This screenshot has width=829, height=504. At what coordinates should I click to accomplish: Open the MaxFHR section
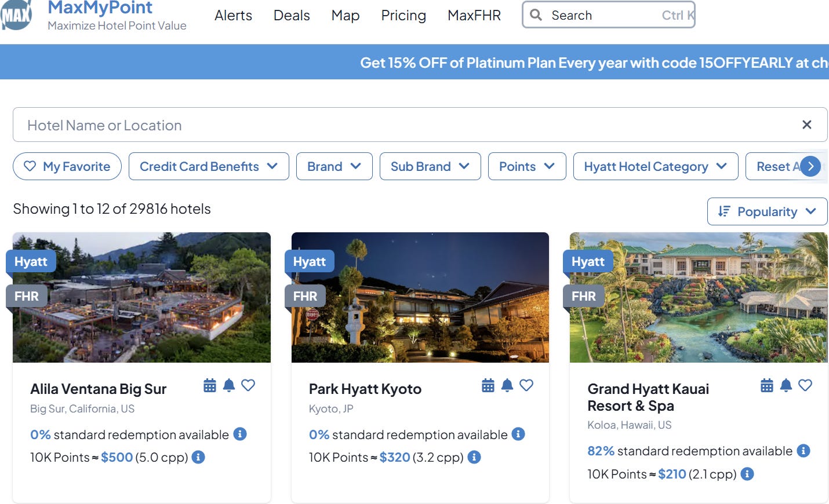pyautogui.click(x=474, y=16)
